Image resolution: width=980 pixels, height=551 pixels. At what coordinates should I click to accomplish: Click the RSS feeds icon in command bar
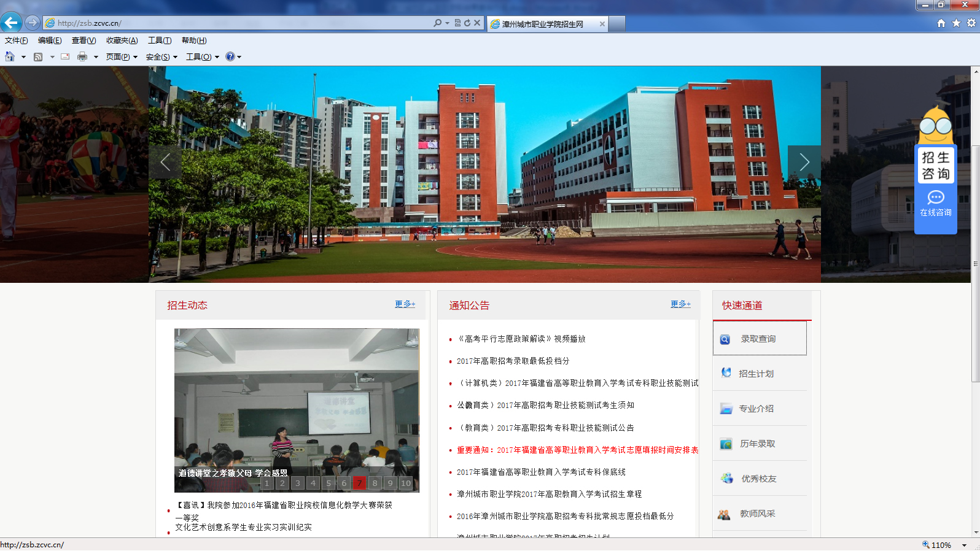point(38,57)
